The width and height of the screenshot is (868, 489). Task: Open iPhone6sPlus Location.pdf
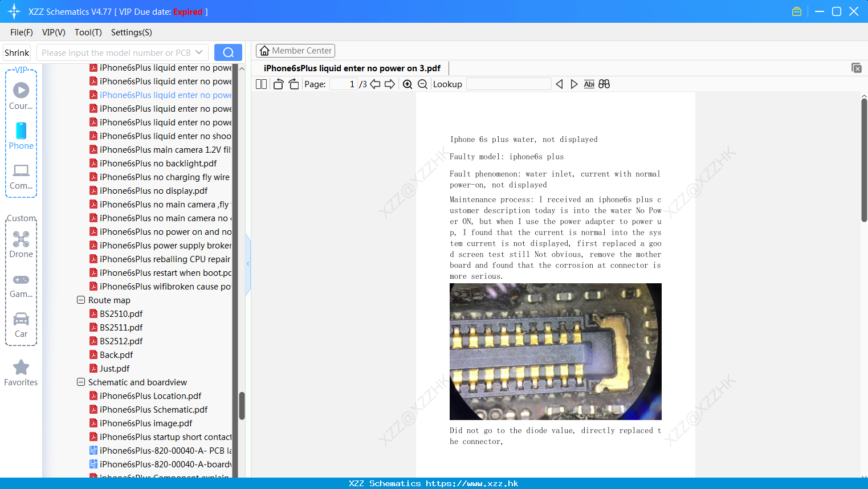(150, 396)
